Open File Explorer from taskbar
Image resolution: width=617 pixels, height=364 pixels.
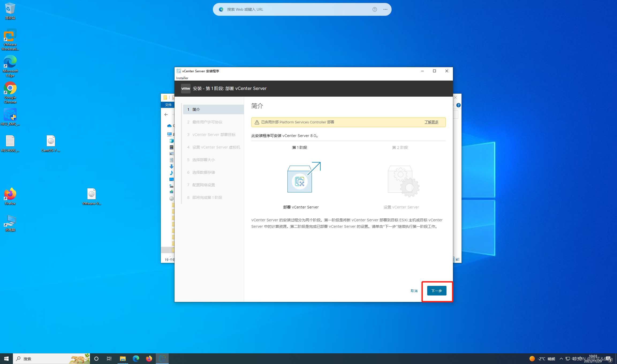tap(123, 359)
